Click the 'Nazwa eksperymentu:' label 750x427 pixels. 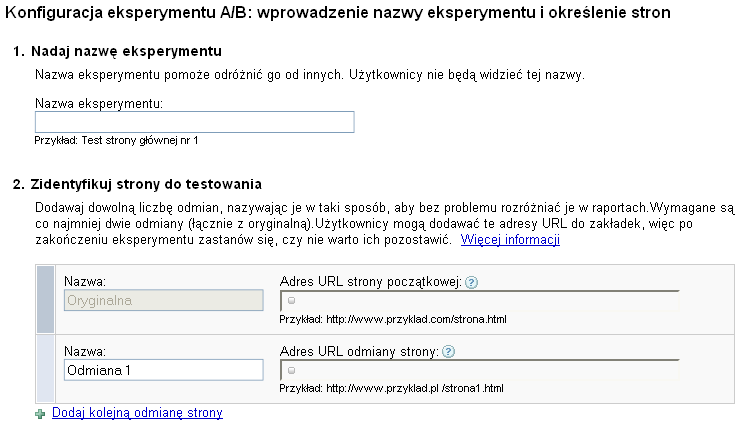(99, 103)
